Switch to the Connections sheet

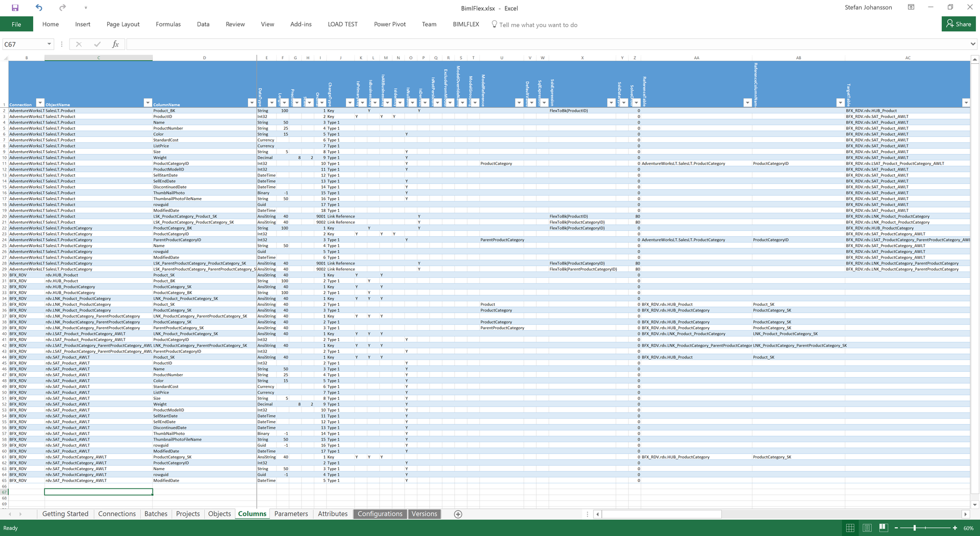(x=117, y=514)
